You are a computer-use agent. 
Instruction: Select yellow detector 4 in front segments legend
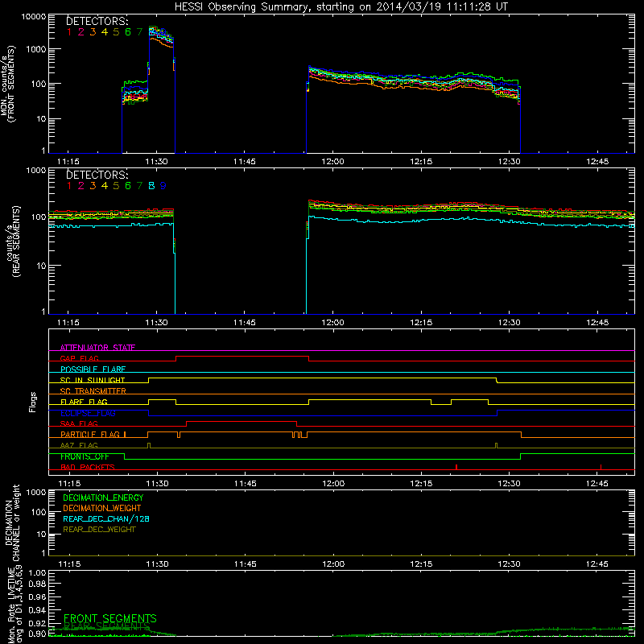coord(105,32)
